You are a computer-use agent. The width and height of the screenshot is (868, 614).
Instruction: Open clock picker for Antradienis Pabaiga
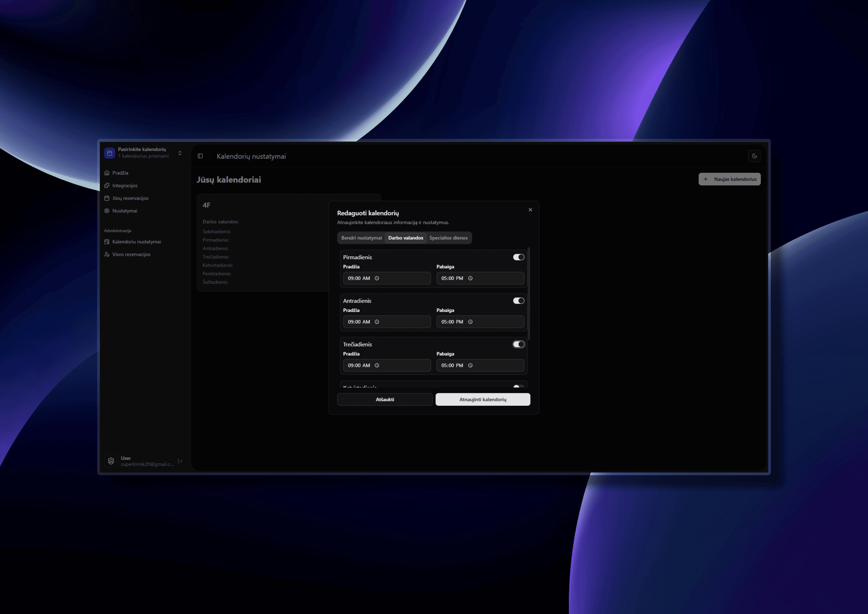470,322
